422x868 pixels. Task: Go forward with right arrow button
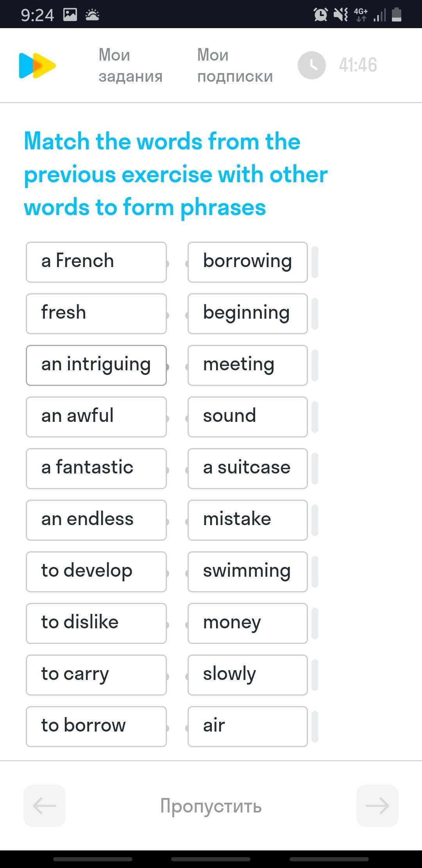[x=377, y=805]
